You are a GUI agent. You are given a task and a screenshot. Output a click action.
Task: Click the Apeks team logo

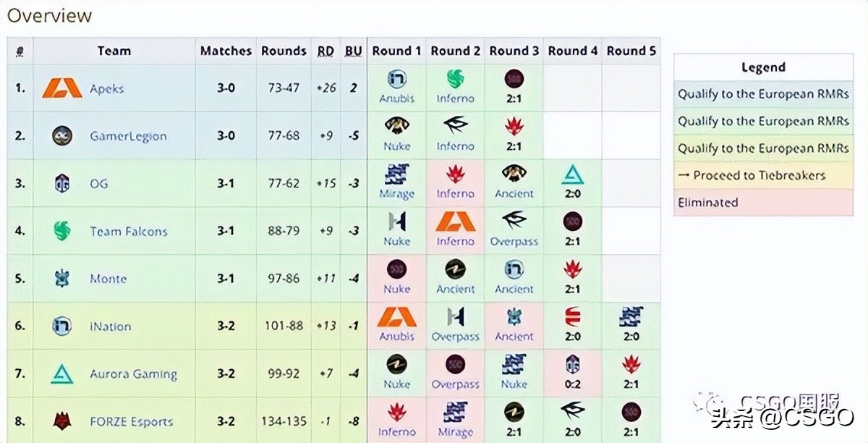coord(62,88)
